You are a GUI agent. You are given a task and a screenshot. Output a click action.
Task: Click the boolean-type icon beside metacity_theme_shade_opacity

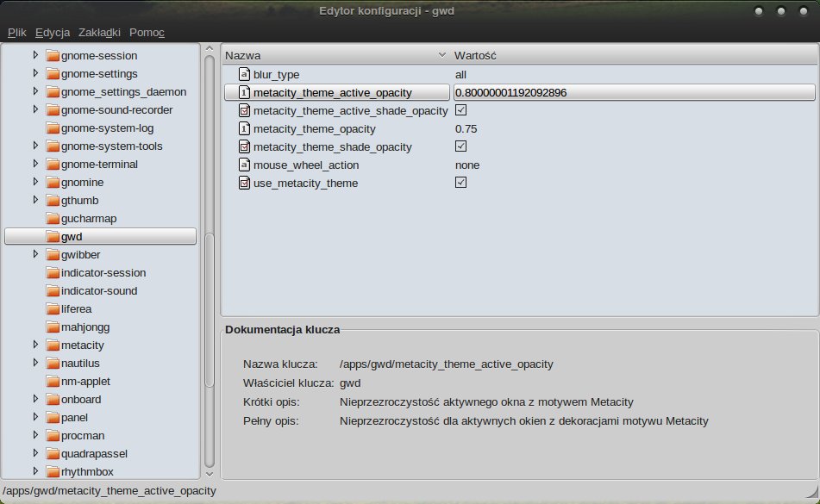pyautogui.click(x=244, y=146)
